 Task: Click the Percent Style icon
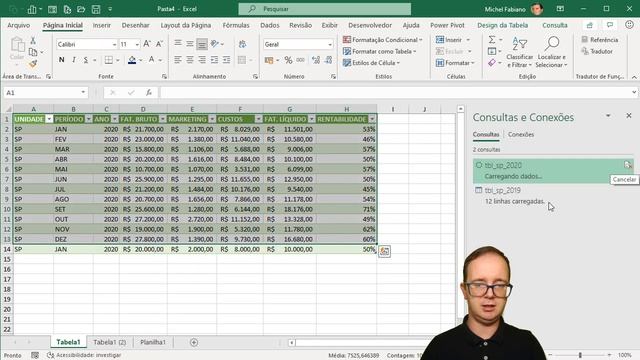coord(288,60)
